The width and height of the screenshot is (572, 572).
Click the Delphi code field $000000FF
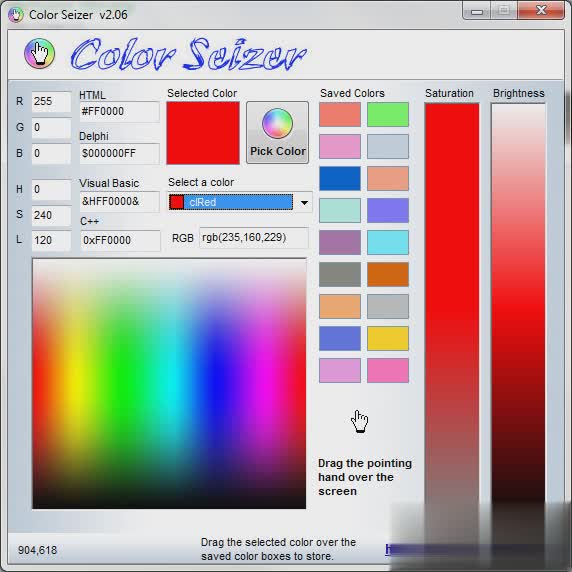pyautogui.click(x=119, y=154)
